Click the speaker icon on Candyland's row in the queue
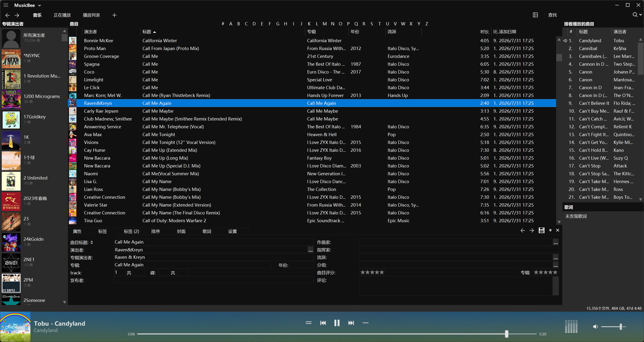Image resolution: width=644 pixels, height=342 pixels. (565, 41)
